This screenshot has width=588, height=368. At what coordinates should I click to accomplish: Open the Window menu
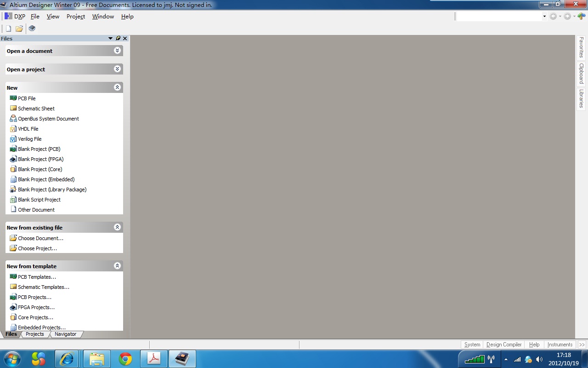click(x=103, y=16)
